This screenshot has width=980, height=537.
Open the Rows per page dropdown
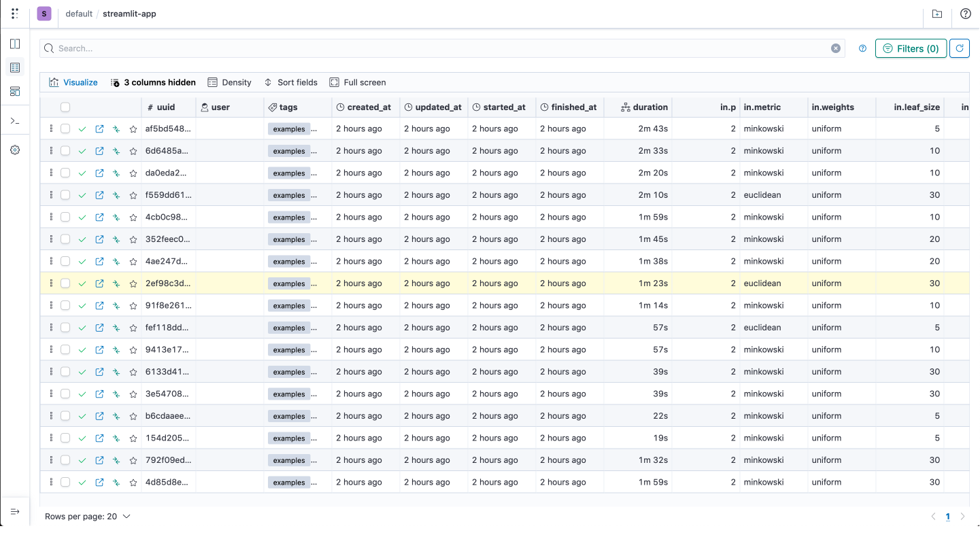pos(88,517)
